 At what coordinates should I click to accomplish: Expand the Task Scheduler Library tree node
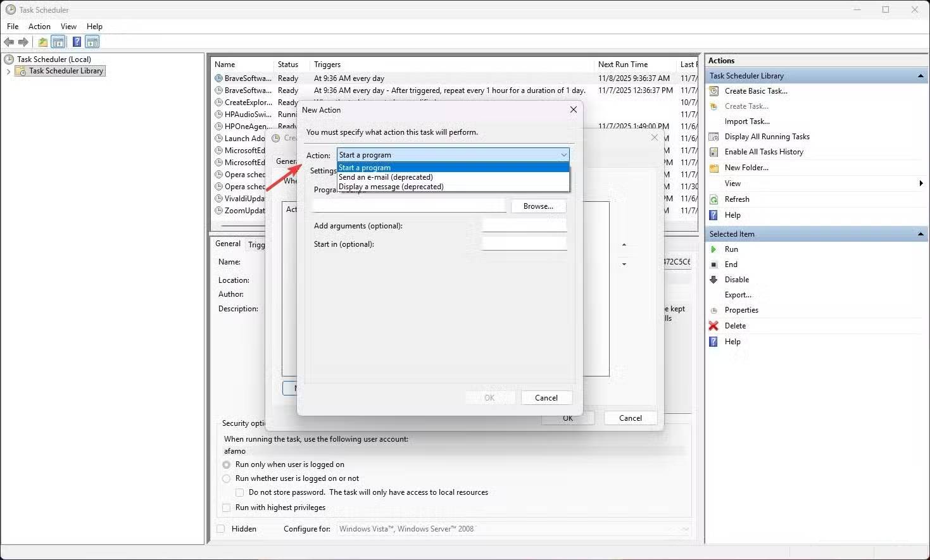8,72
